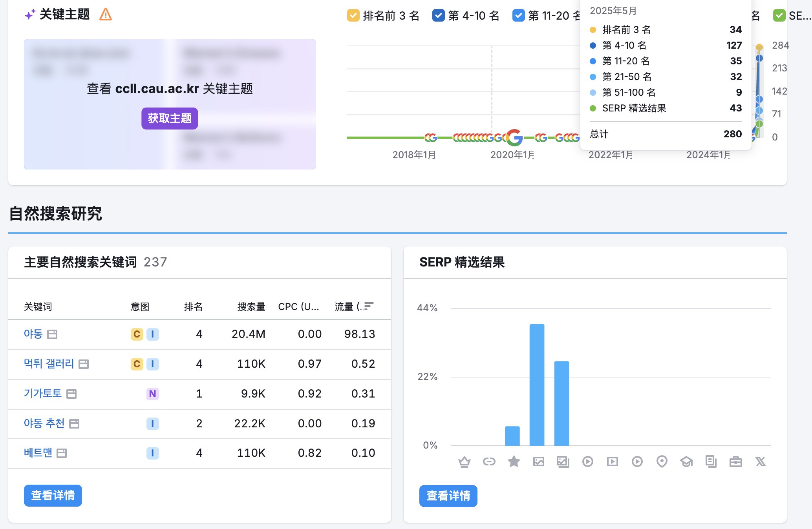Screen dimensions: 812x529
Task: Sort table by 流量 column sort icon
Action: [x=368, y=306]
